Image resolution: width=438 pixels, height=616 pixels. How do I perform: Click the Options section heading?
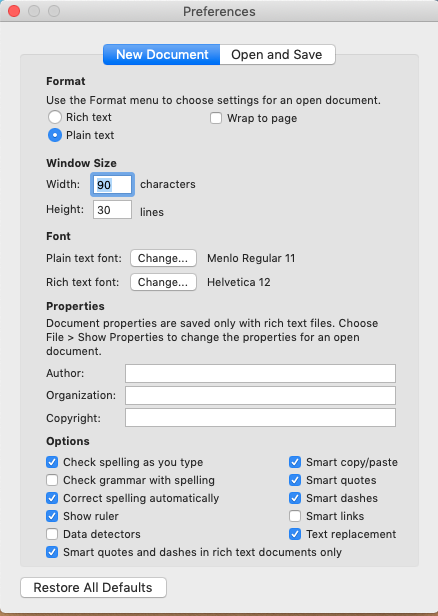pyautogui.click(x=68, y=441)
